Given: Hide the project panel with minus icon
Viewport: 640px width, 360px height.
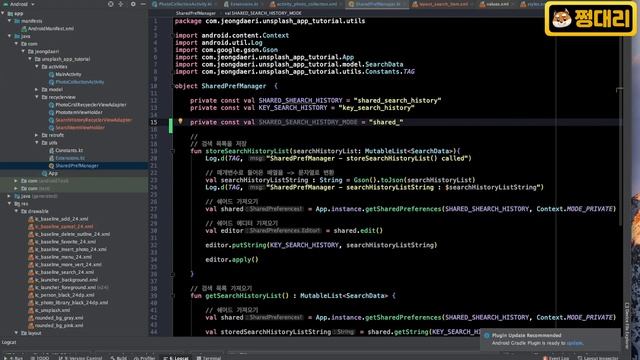Looking at the screenshot, I should click(x=143, y=4).
